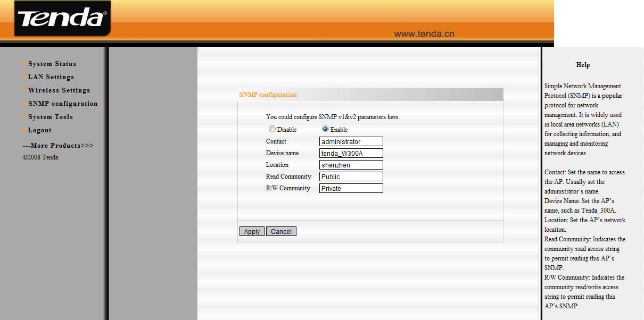Follow the More Products link

[57, 146]
